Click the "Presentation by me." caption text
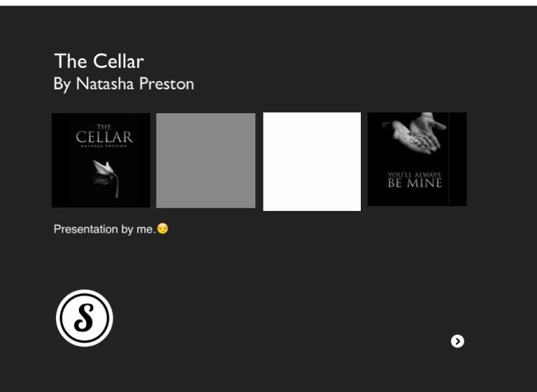The image size is (537, 392). pyautogui.click(x=104, y=229)
